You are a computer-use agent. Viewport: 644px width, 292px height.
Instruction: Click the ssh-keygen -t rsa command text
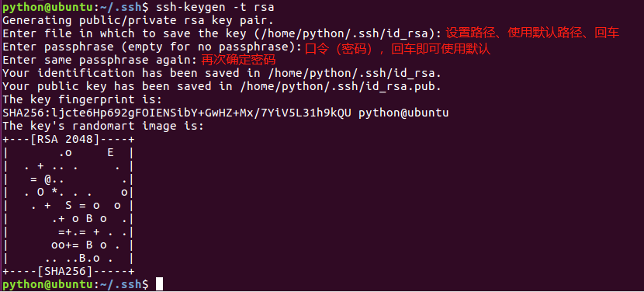[215, 7]
